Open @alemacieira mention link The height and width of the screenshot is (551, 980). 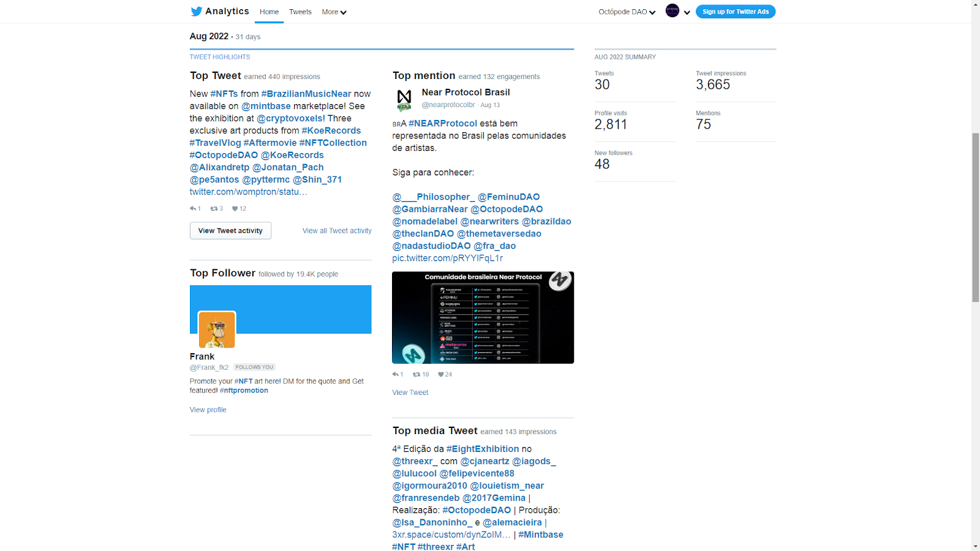(x=512, y=522)
